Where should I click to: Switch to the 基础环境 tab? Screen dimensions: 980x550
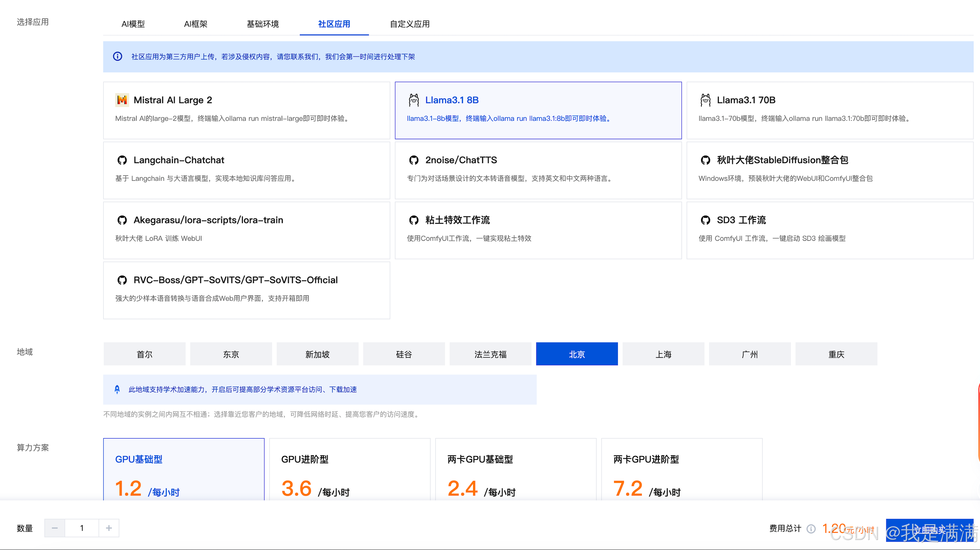[263, 24]
